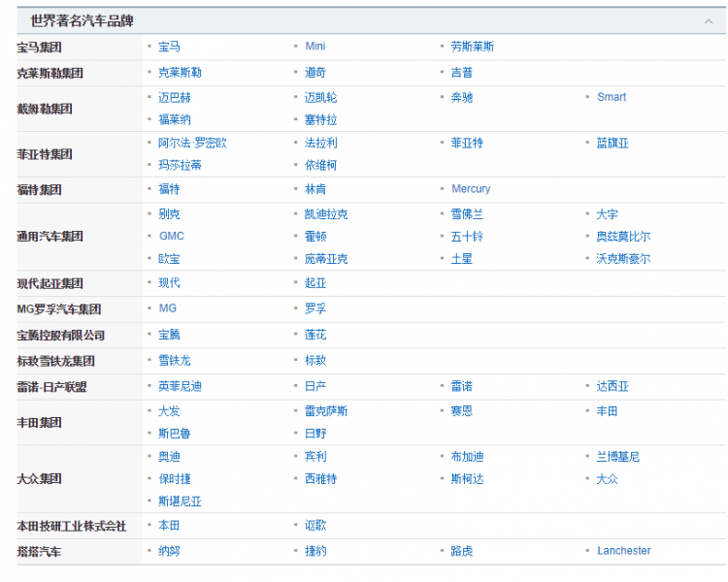Screen dimensions: 728x582
Task: Click the 林肯 link
Action: (x=315, y=189)
